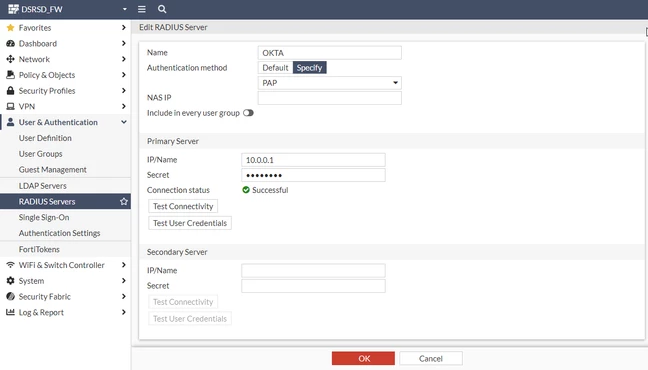This screenshot has height=370, width=648.
Task: Expand Security Fabric chevron
Action: pyautogui.click(x=124, y=296)
